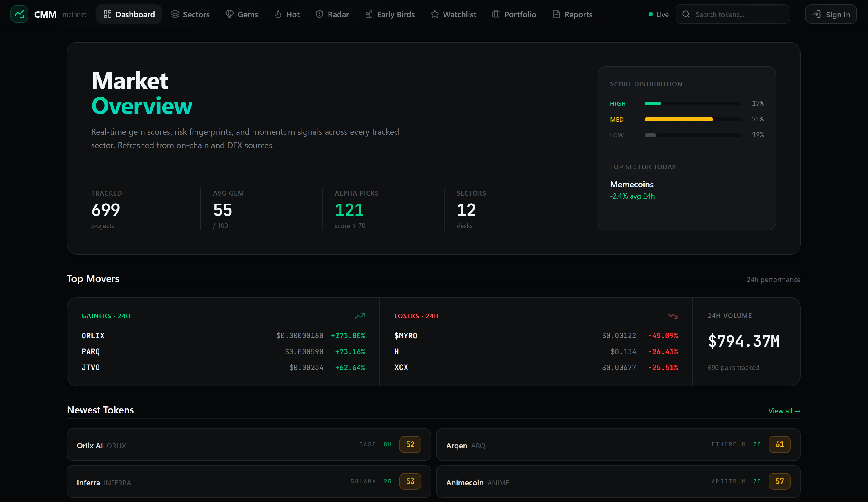The image size is (868, 502).
Task: Click the $0.00000180 ORLIX price
Action: tap(300, 335)
